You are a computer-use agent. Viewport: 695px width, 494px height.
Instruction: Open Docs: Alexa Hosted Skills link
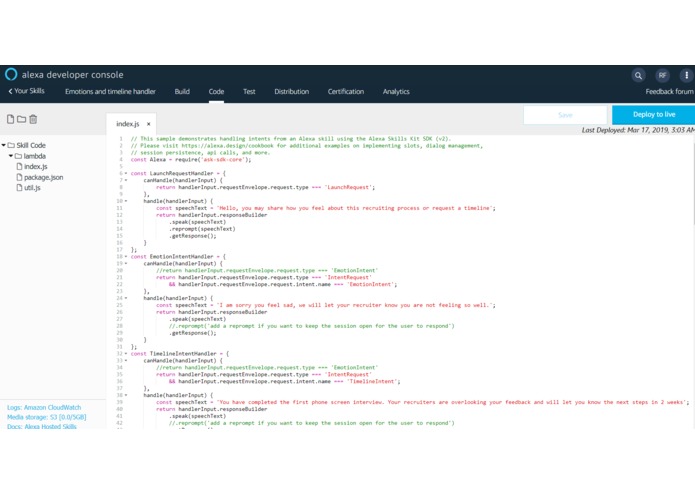[x=42, y=426]
